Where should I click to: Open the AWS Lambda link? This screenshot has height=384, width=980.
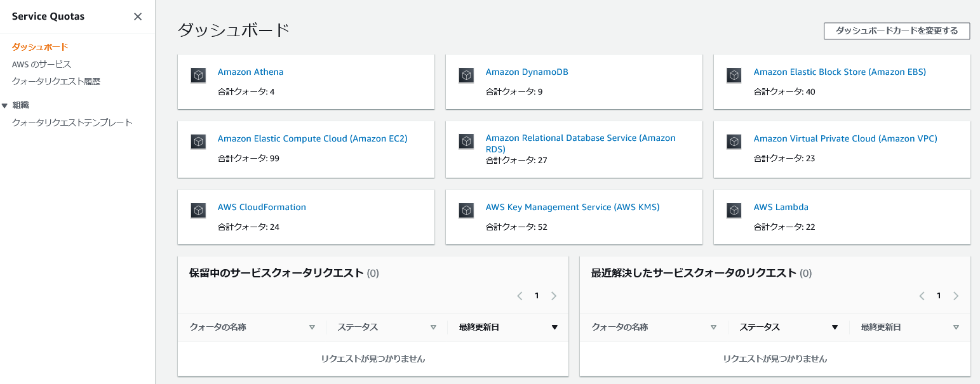(781, 207)
